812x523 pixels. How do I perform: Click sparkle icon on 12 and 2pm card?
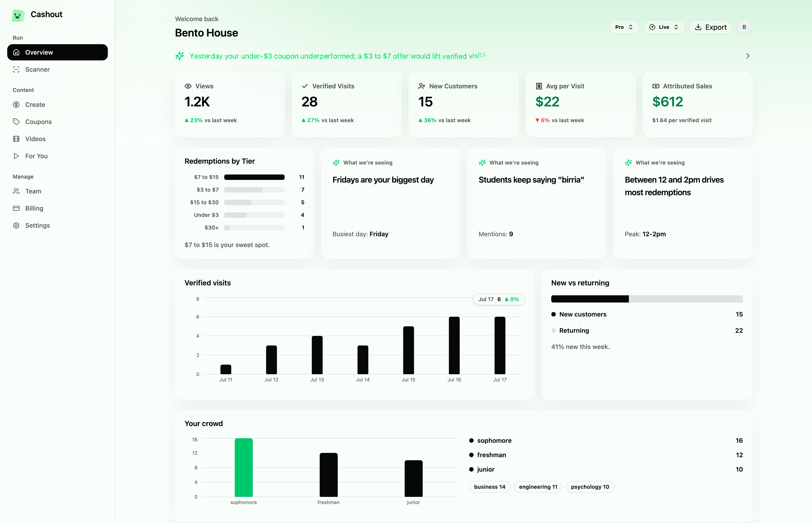click(x=628, y=163)
